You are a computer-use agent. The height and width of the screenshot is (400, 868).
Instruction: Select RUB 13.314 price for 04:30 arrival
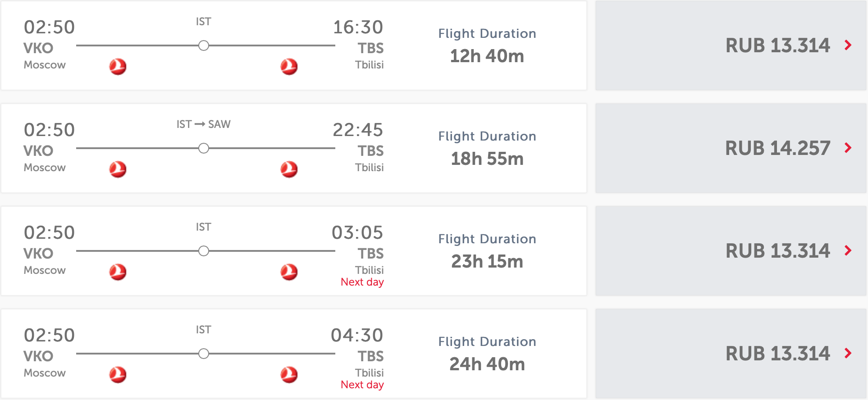777,354
